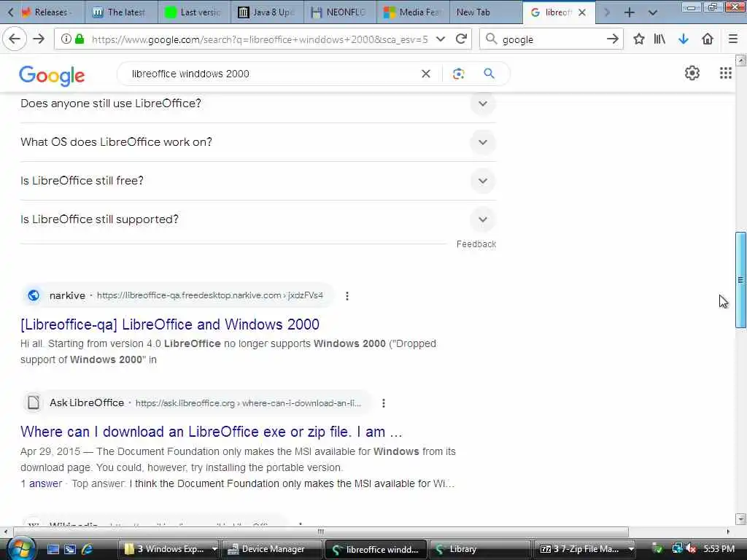747x560 pixels.
Task: Open the Firefox hamburger menu
Action: pyautogui.click(x=733, y=39)
